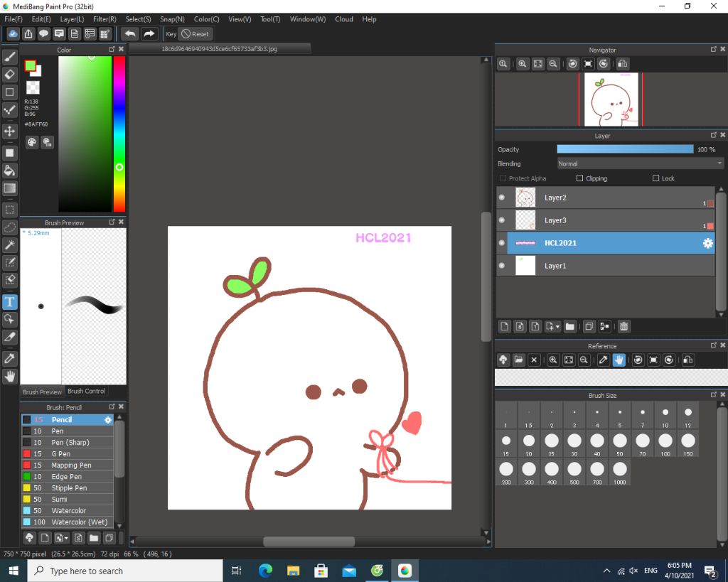Viewport: 728px width, 582px height.
Task: Open the Filter(R) menu
Action: coord(105,19)
